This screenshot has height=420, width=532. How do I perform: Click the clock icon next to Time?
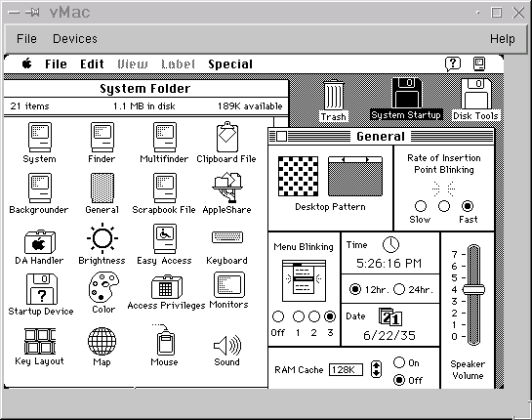tap(390, 245)
